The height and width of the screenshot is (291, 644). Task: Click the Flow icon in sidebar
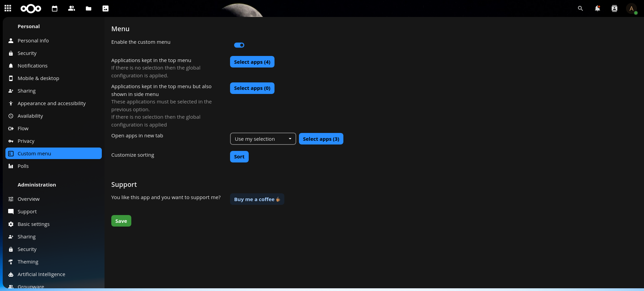11,129
